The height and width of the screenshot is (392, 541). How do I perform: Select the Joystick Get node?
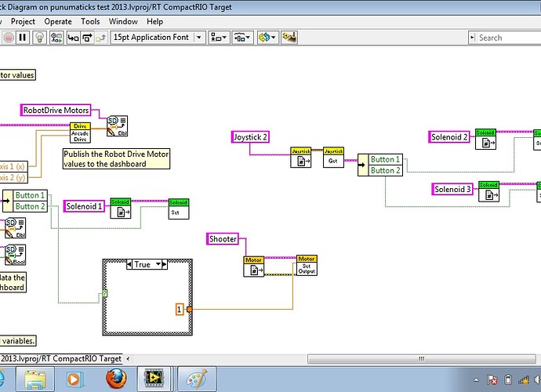333,158
